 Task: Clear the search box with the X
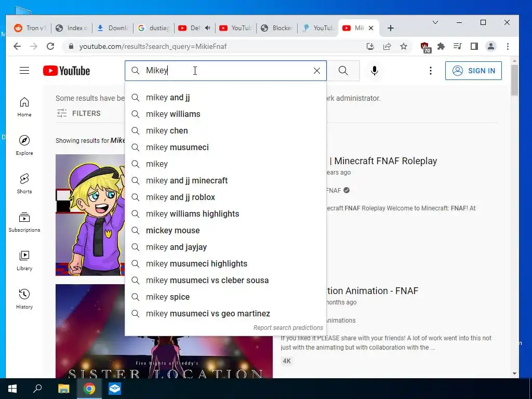317,71
